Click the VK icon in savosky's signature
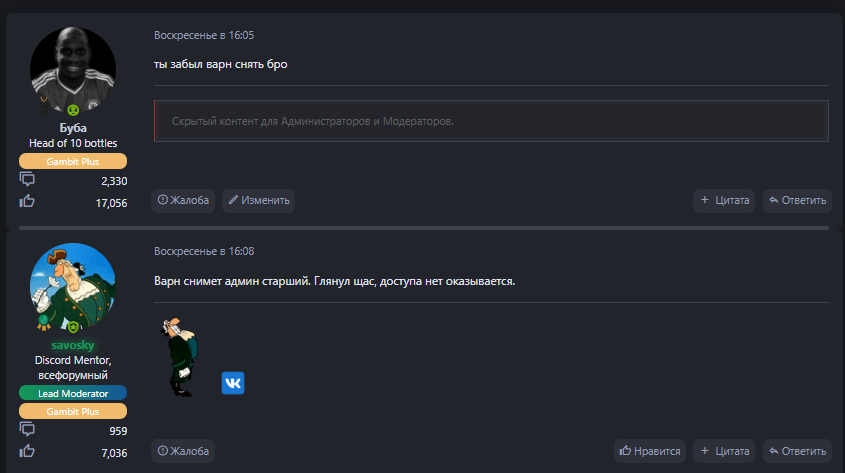Screen dimensions: 845x473 (x=233, y=383)
